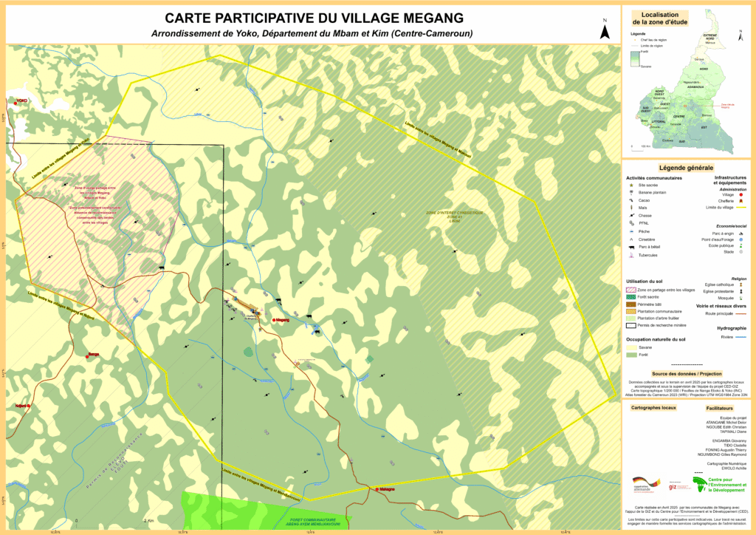Click the blue Point d'eau/Forage icon
756x535 pixels.
pos(741,239)
